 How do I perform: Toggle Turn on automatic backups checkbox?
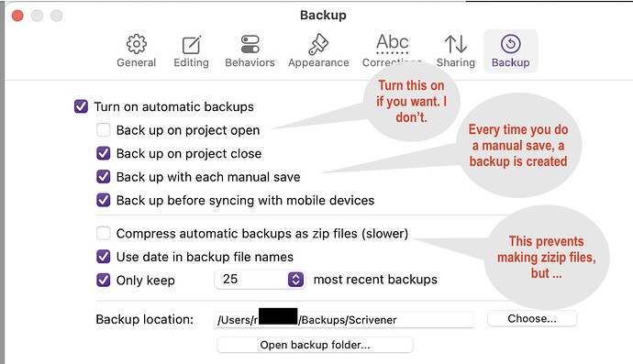(x=81, y=106)
